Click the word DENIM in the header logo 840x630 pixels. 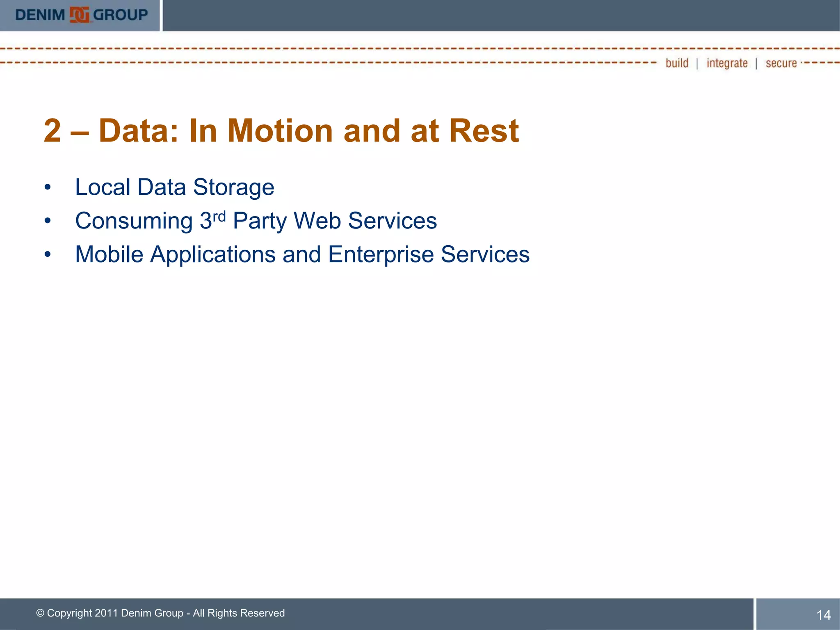pos(40,15)
